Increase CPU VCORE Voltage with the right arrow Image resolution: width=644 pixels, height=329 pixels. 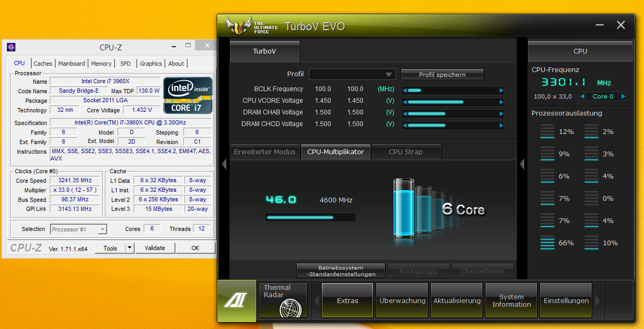[x=501, y=102]
